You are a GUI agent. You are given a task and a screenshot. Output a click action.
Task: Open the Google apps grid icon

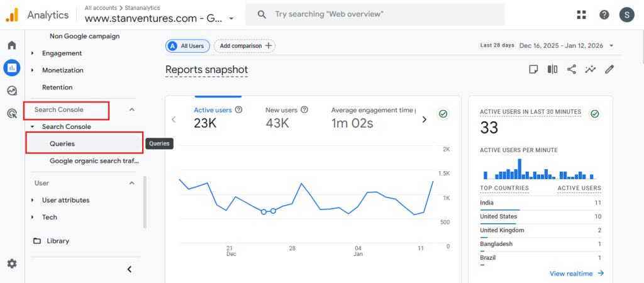581,14
